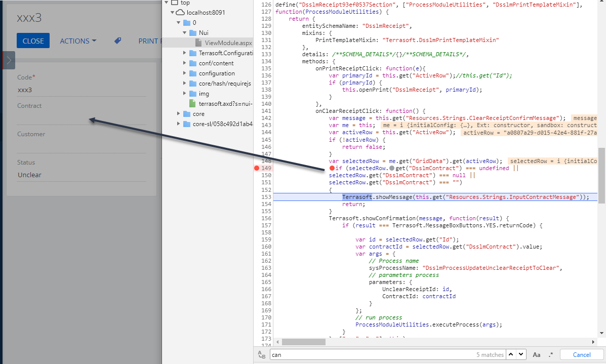
Task: Click the xxx3 page title
Action: [x=29, y=18]
